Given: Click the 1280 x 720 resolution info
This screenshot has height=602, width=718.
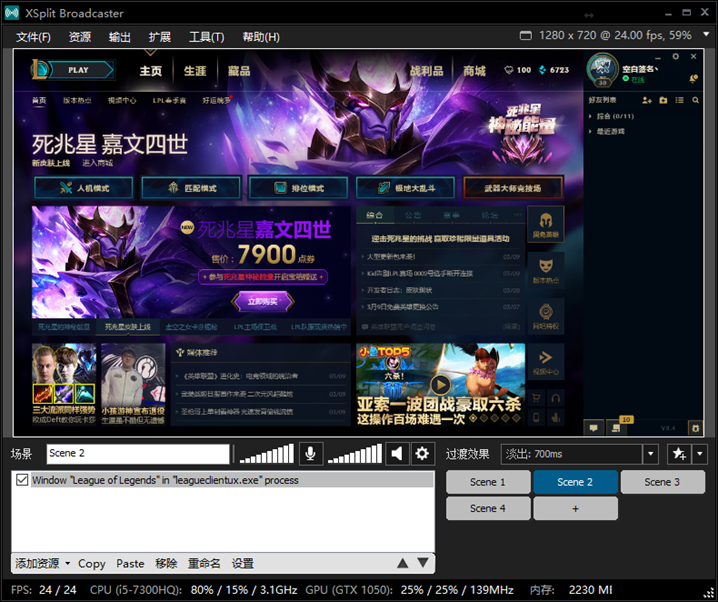Looking at the screenshot, I should point(615,35).
